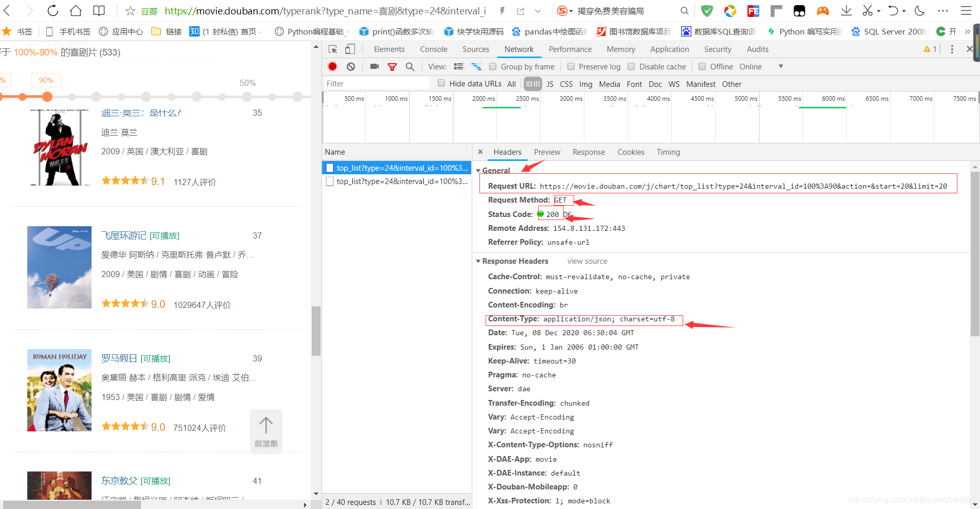Image resolution: width=980 pixels, height=509 pixels.
Task: Check Hide data URLs
Action: pos(441,83)
